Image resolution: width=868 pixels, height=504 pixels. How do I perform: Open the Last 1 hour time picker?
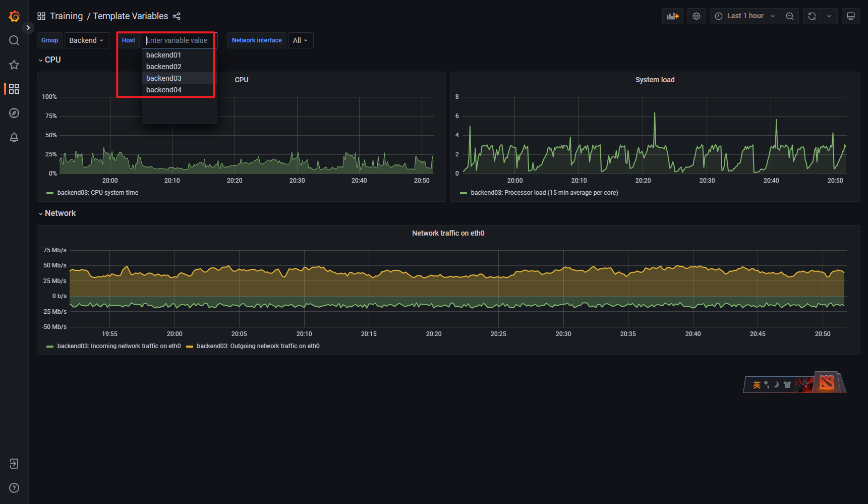click(x=745, y=16)
